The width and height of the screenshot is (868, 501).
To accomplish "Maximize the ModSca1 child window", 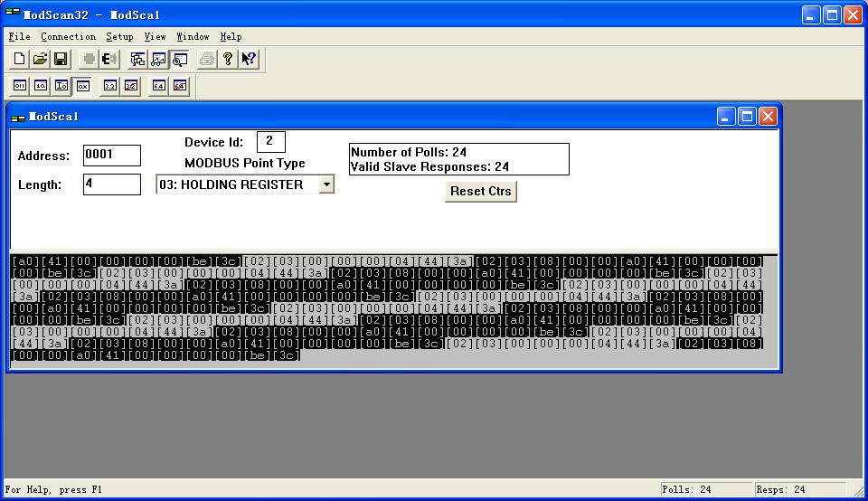I will (x=747, y=117).
